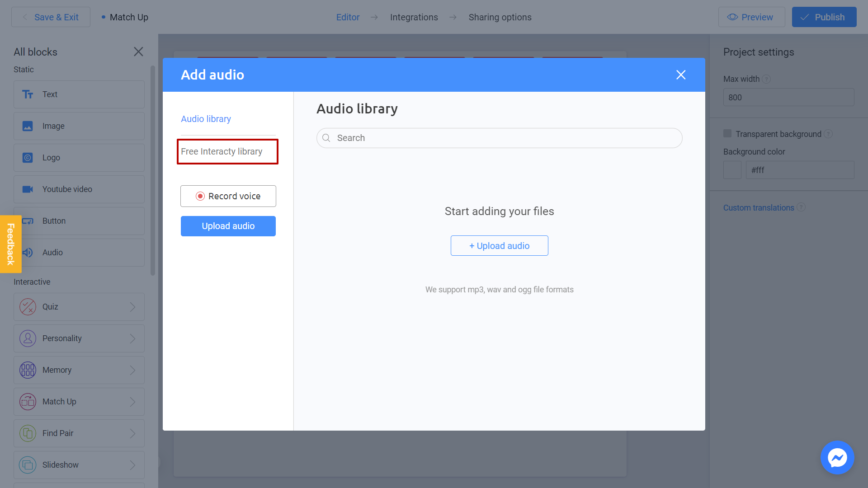This screenshot has height=488, width=868.
Task: Click the Match Up block icon
Action: [28, 401]
